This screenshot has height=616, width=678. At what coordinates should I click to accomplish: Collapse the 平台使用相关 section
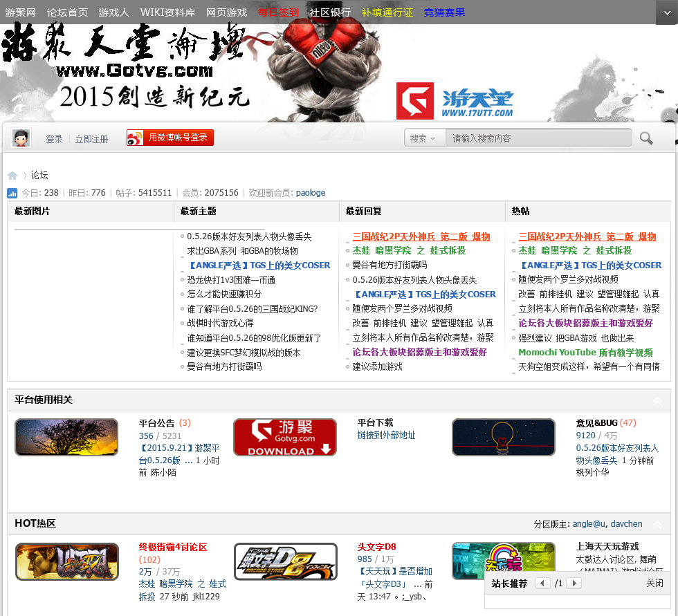coord(657,400)
